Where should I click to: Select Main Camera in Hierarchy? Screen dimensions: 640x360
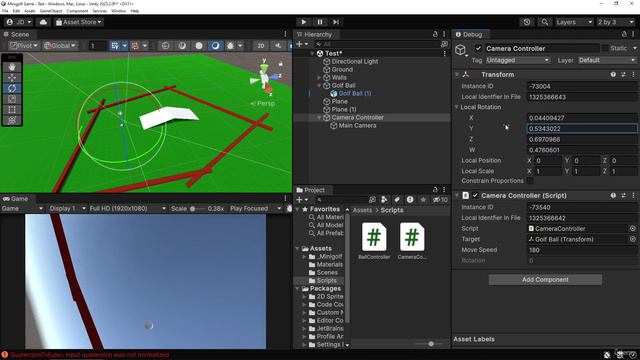pyautogui.click(x=357, y=126)
